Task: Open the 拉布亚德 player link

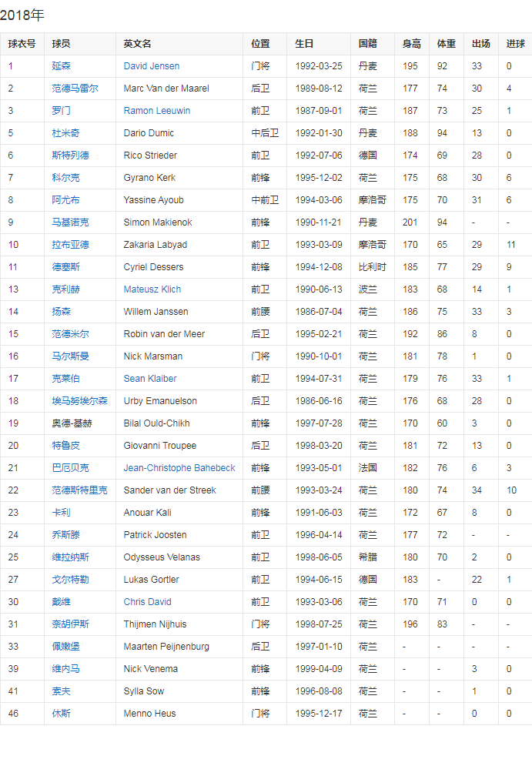Action: 70,245
